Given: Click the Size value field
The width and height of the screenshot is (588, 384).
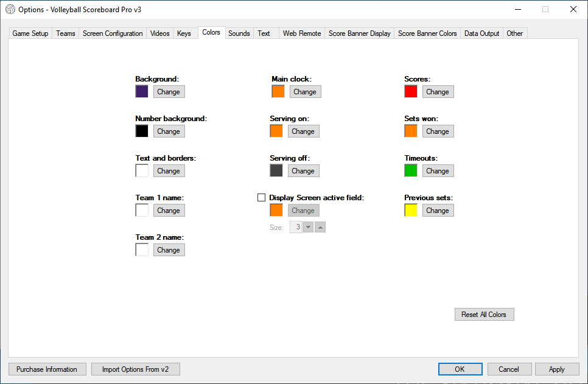Looking at the screenshot, I should click(296, 227).
